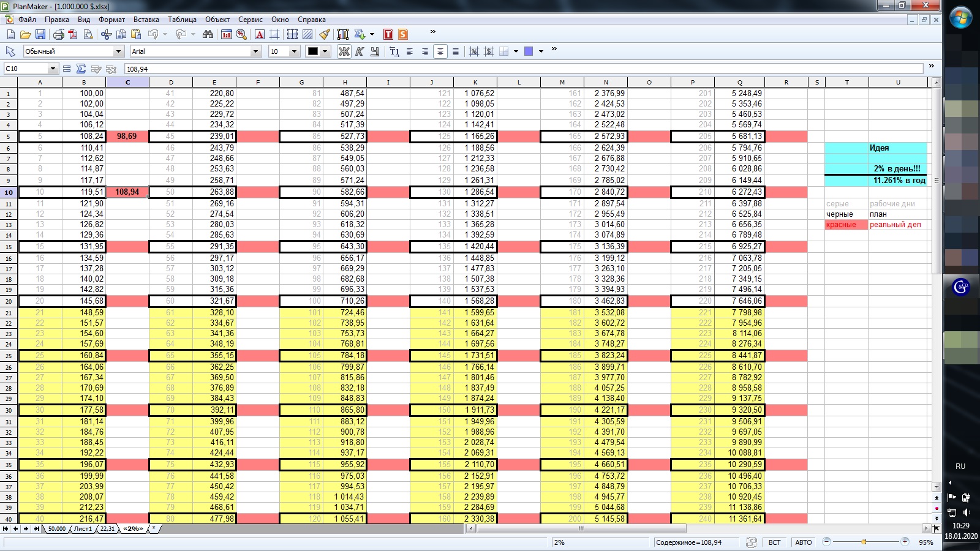Screen dimensions: 980x551
Task: Open find with the binoculars icon
Action: point(208,34)
